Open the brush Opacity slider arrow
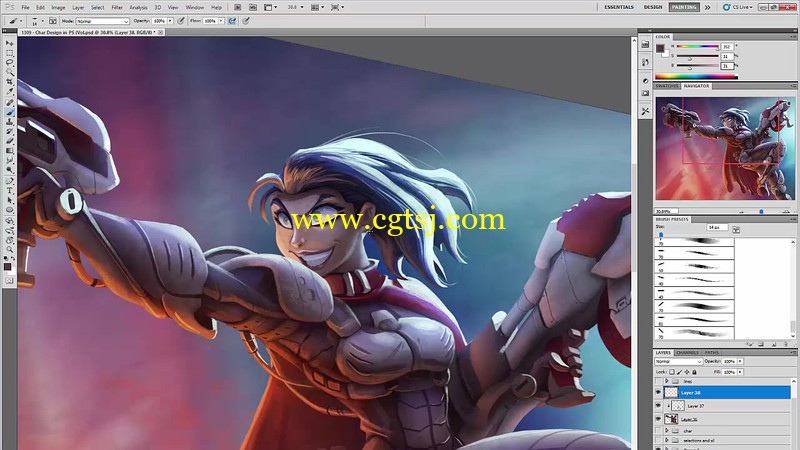 coord(170,21)
